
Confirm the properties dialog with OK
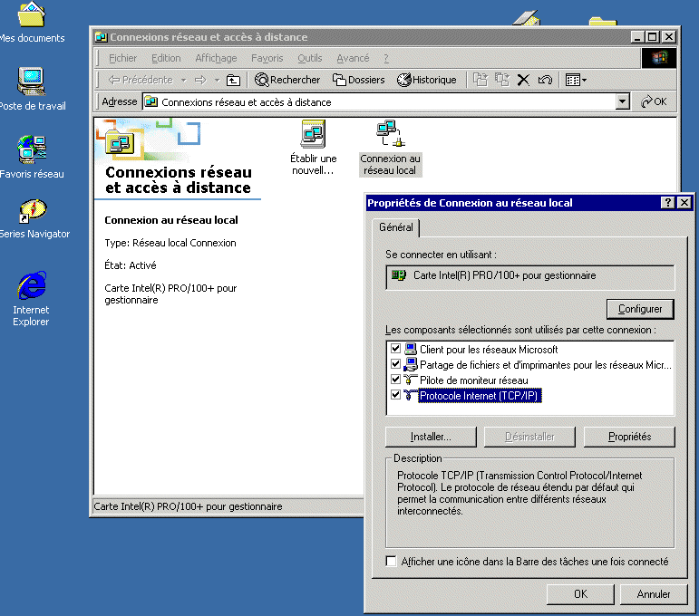click(580, 594)
